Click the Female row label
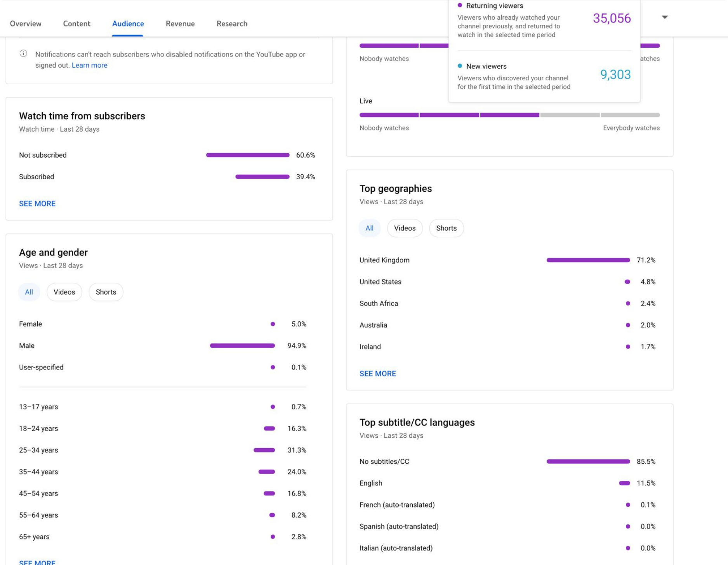 coord(30,324)
